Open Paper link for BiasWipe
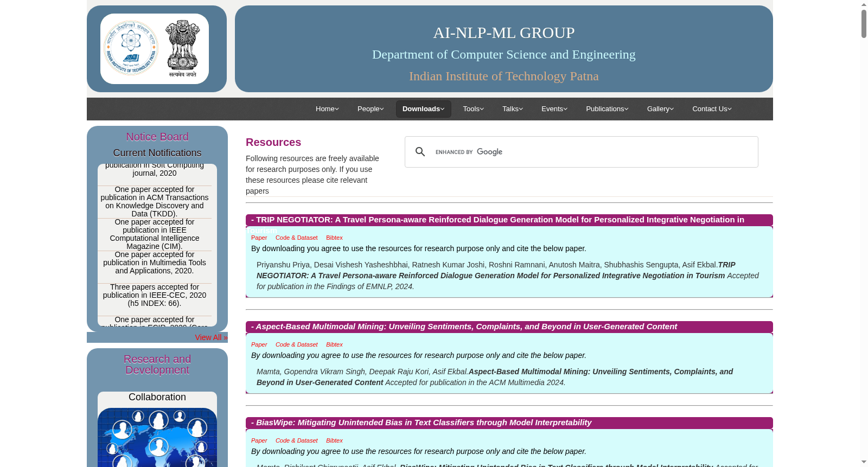Image resolution: width=868 pixels, height=467 pixels. (259, 440)
